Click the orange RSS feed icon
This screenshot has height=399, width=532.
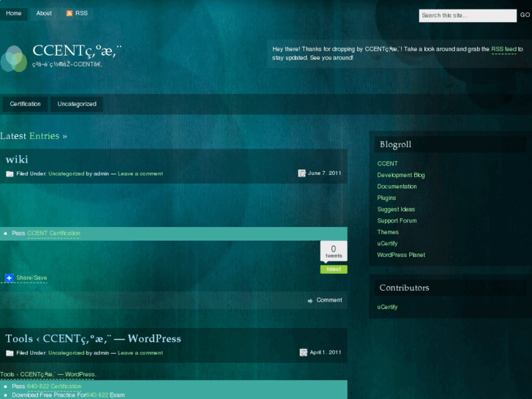click(x=70, y=13)
